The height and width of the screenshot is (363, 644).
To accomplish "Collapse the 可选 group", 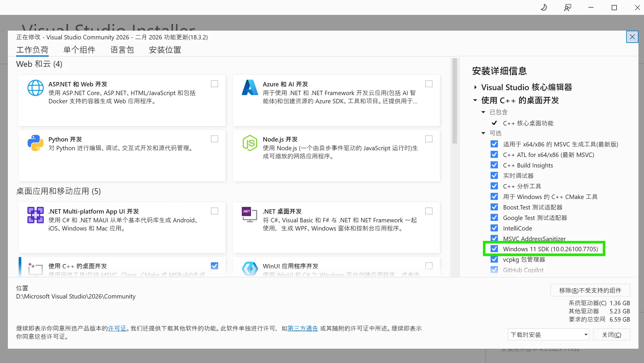I will coord(483,133).
